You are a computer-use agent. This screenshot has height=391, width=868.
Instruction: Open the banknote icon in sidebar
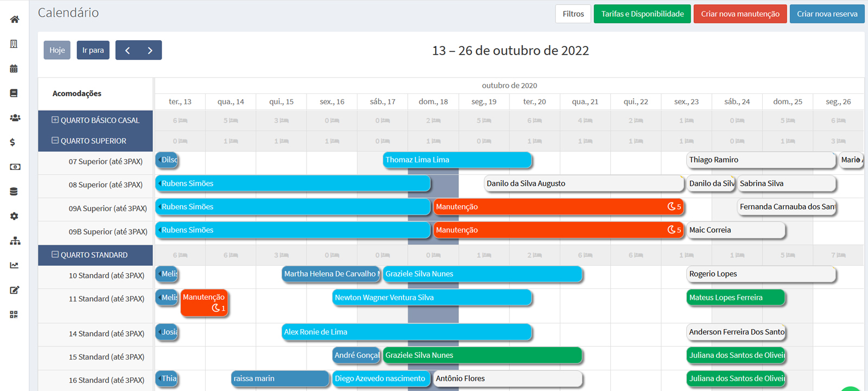15,167
